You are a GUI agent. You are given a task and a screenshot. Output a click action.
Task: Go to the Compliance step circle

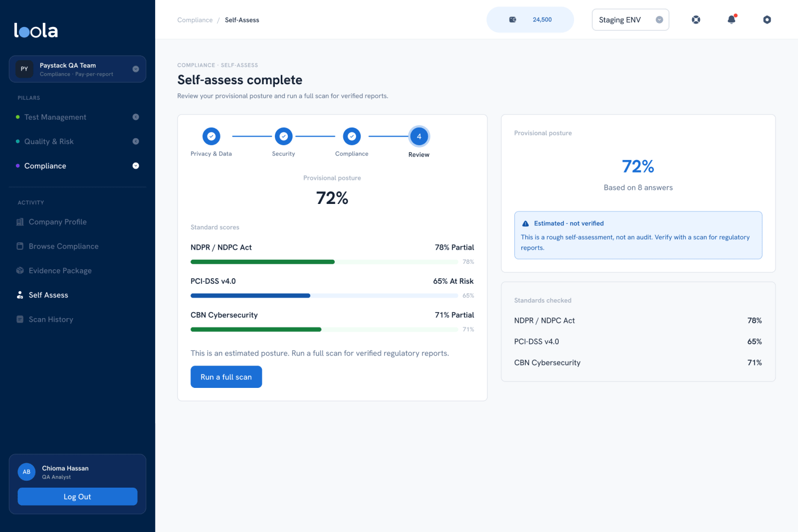point(352,136)
